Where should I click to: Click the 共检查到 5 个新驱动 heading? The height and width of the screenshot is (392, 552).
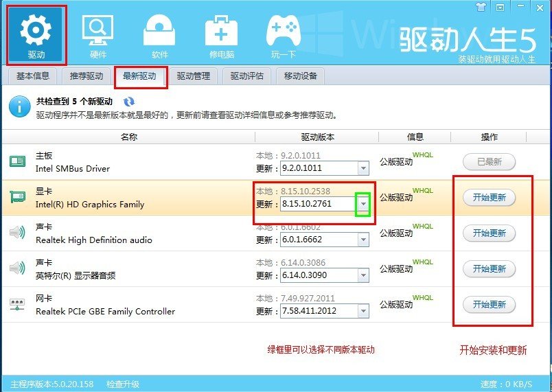74,102
